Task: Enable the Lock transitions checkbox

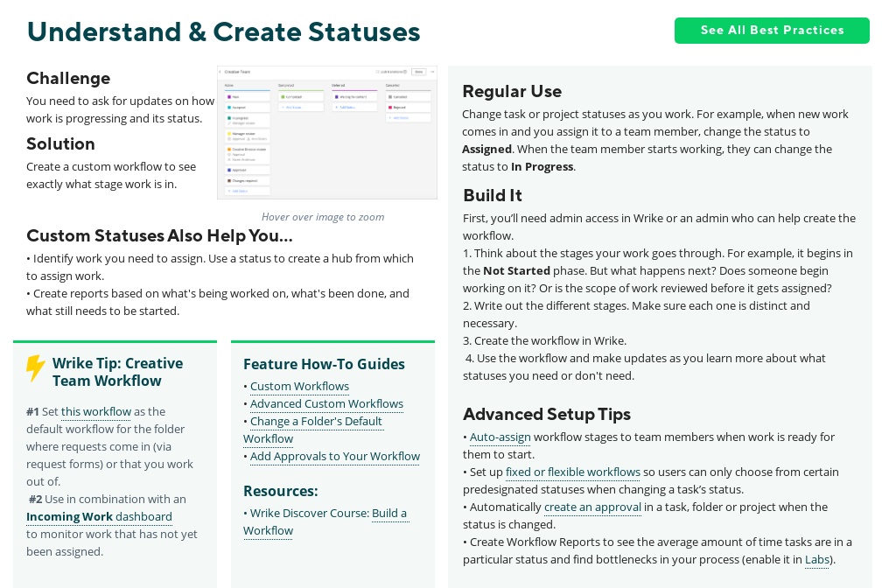Action: click(x=376, y=72)
